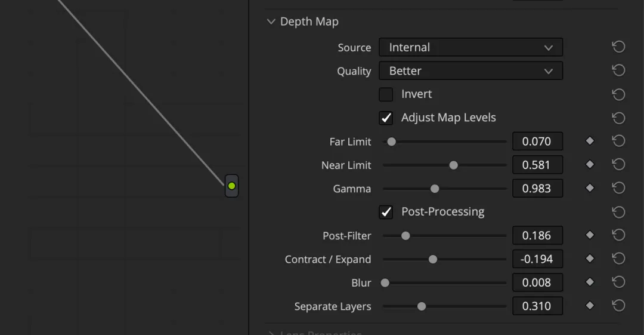Screen dimensions: 644x335
Task: Disable the Post-Processing checkbox
Action: (x=386, y=211)
